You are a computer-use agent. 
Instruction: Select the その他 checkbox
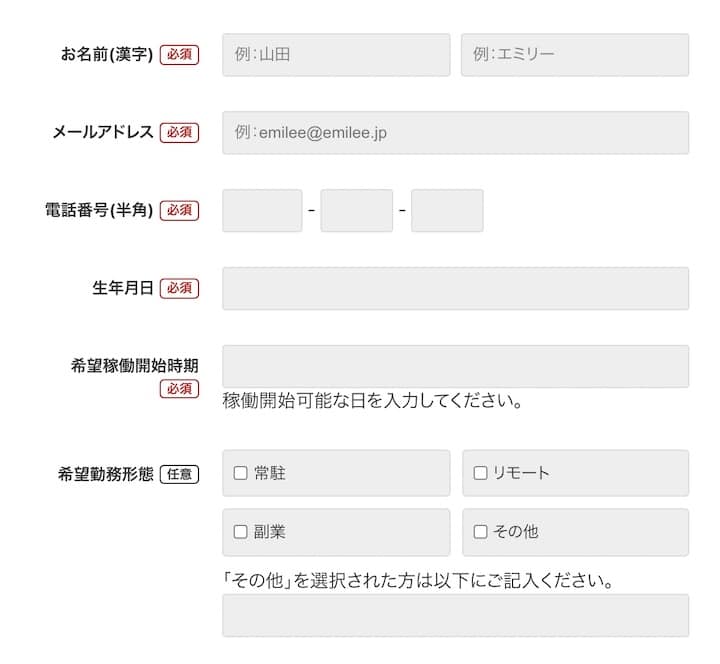point(480,532)
